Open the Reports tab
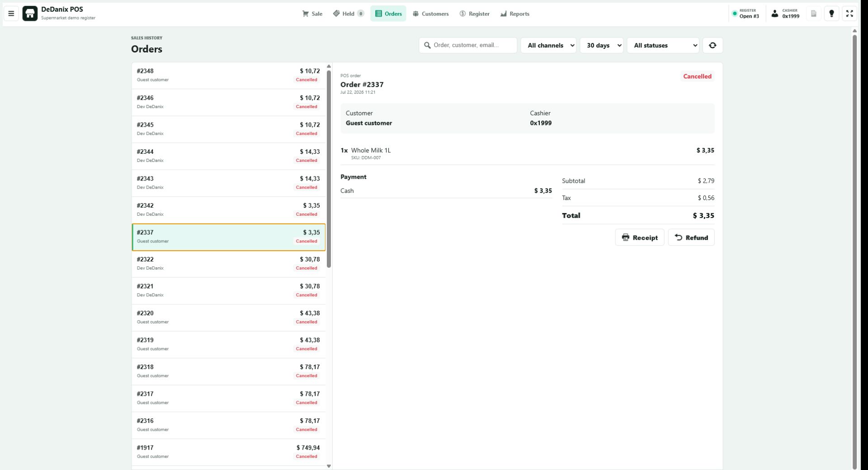 pos(514,14)
